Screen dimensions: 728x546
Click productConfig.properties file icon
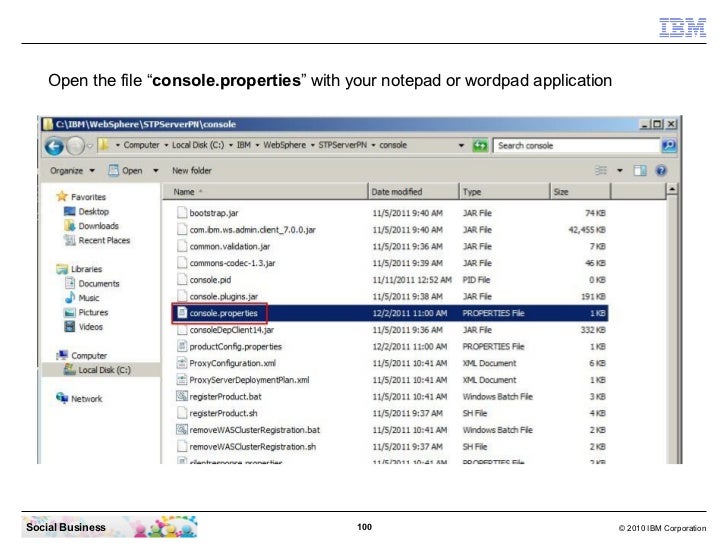click(182, 346)
